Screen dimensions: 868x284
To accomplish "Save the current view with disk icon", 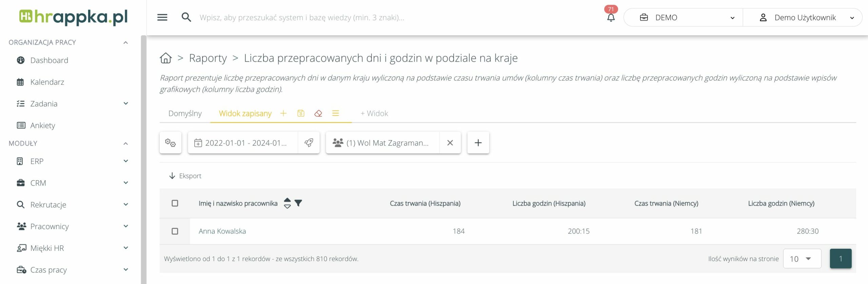I will (301, 113).
